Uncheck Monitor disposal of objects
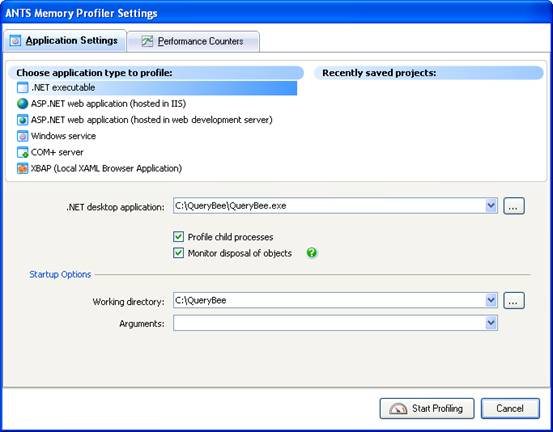The width and height of the screenshot is (553, 432). 178,253
